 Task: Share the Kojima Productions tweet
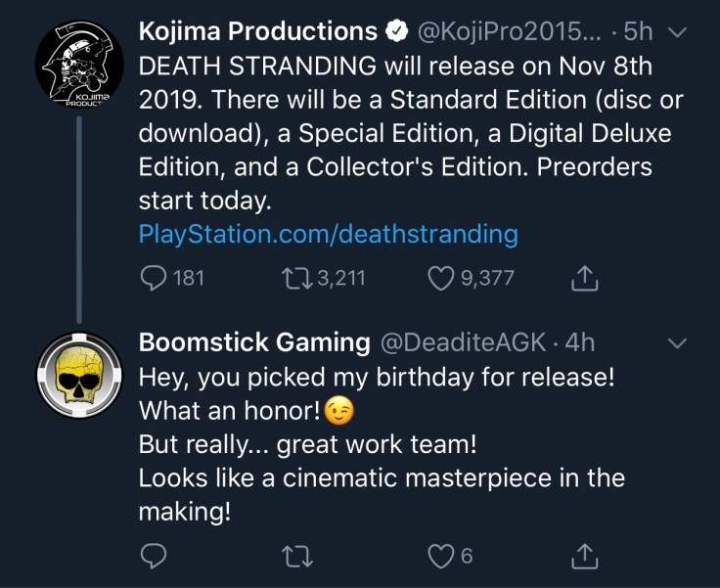click(583, 279)
